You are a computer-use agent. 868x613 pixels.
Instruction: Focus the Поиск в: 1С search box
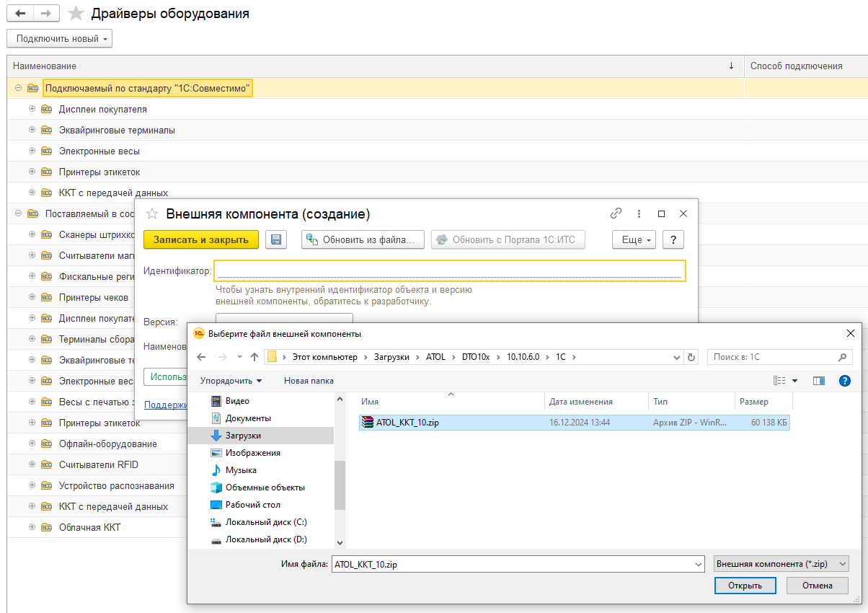click(x=780, y=357)
